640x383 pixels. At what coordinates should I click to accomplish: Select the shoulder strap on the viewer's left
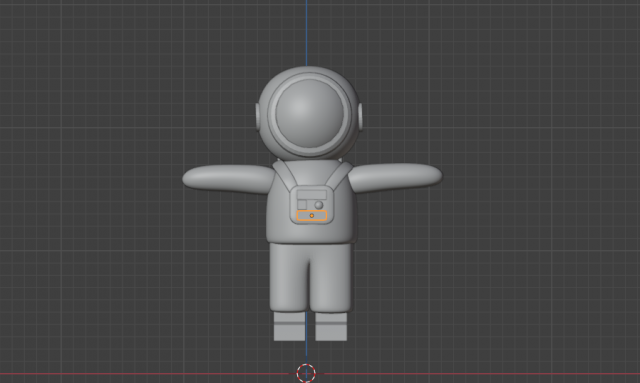[x=285, y=175]
